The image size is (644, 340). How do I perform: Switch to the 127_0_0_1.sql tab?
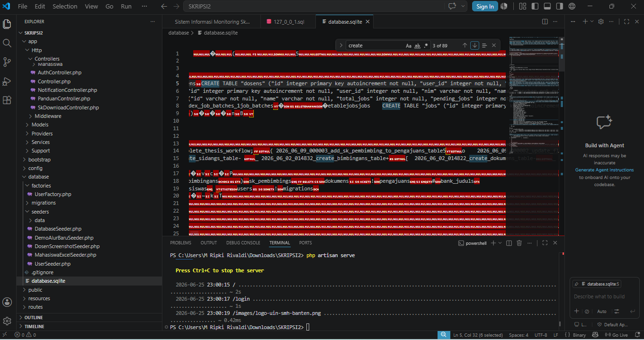pyautogui.click(x=288, y=22)
